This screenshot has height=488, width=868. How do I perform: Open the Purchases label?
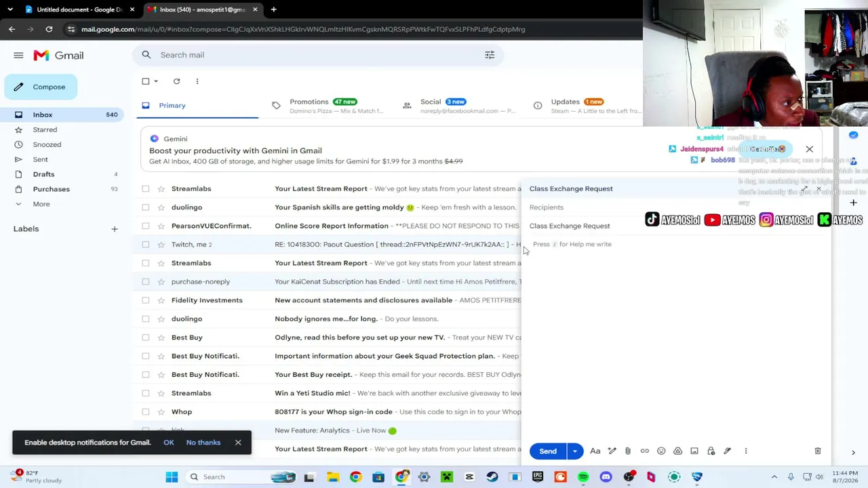[51, 189]
